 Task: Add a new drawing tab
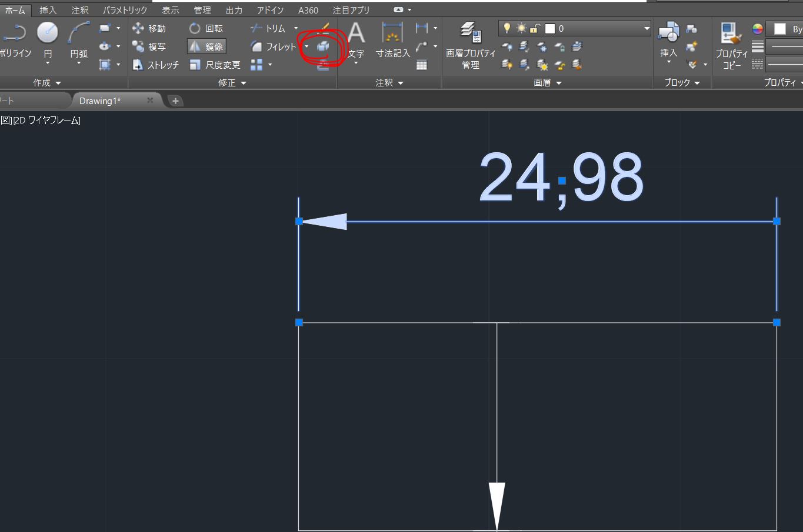[175, 101]
